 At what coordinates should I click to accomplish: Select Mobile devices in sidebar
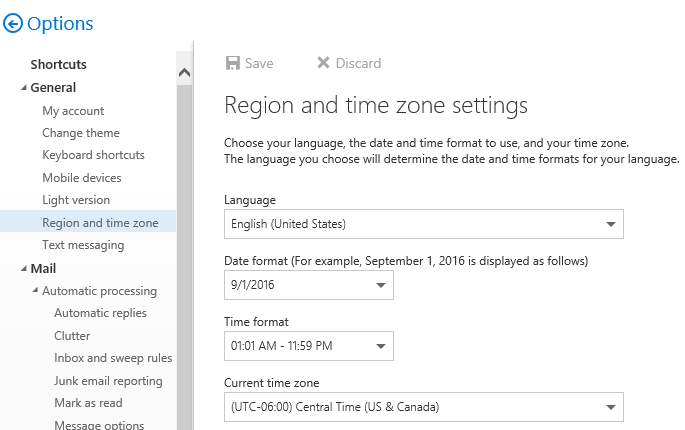[x=82, y=178]
